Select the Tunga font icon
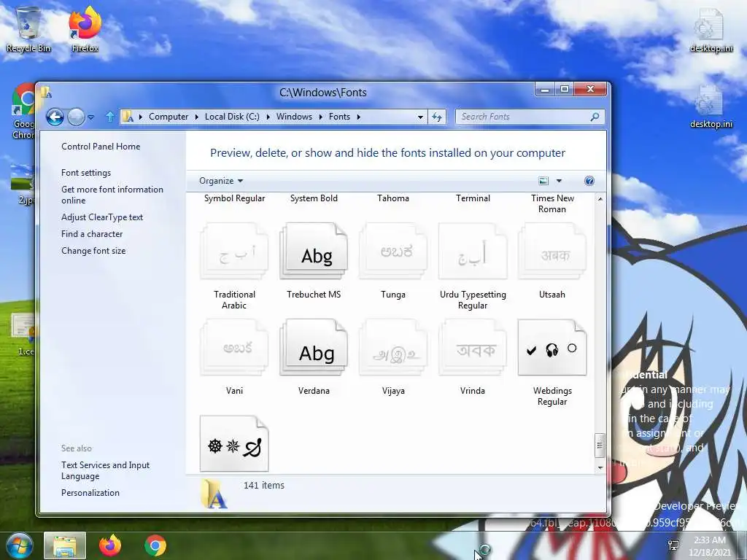This screenshot has width=747, height=560. [x=393, y=252]
